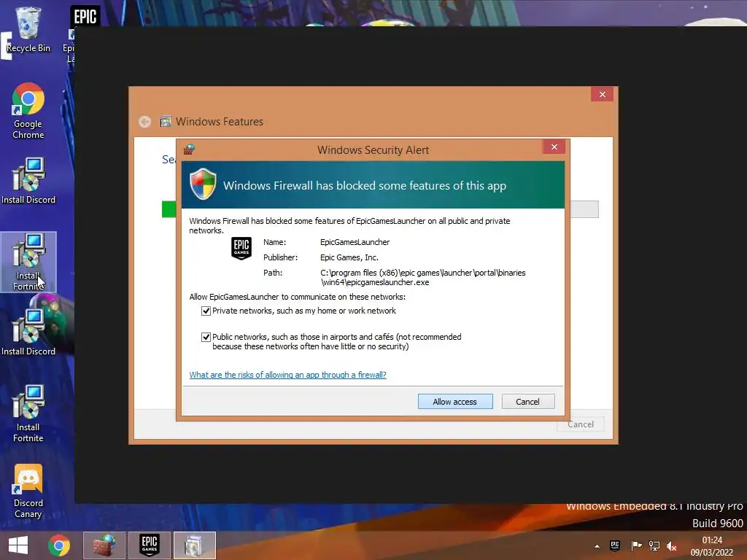The height and width of the screenshot is (560, 747).
Task: Select the Install Fortnite icon above Discord Canary
Action: [x=28, y=413]
